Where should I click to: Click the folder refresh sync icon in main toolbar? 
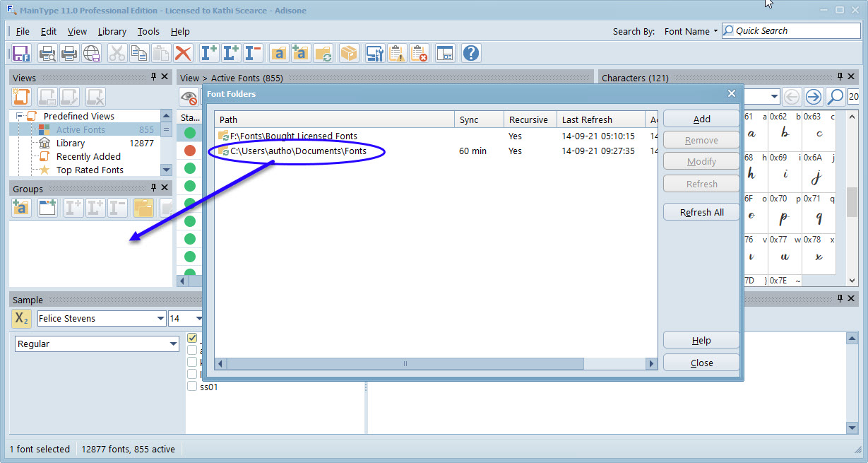click(323, 53)
